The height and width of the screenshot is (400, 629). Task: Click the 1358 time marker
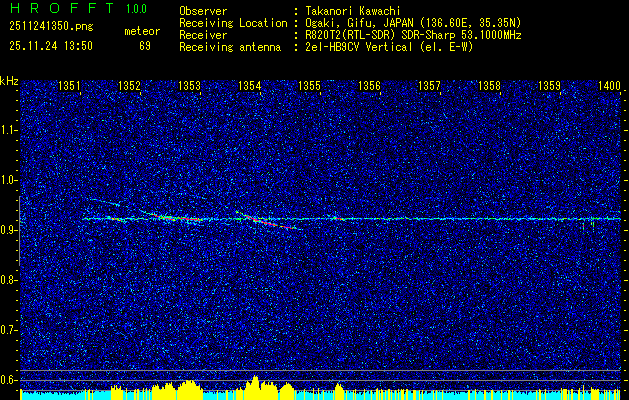click(x=489, y=86)
